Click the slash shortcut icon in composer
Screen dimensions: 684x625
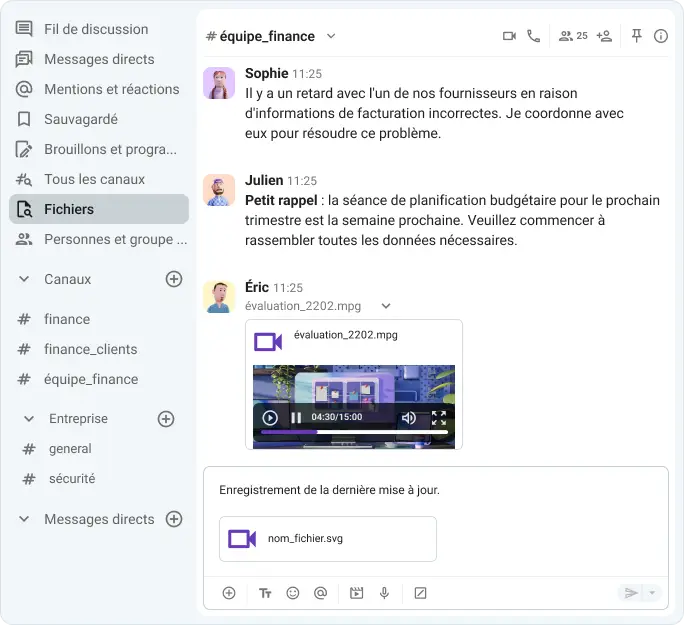[420, 593]
